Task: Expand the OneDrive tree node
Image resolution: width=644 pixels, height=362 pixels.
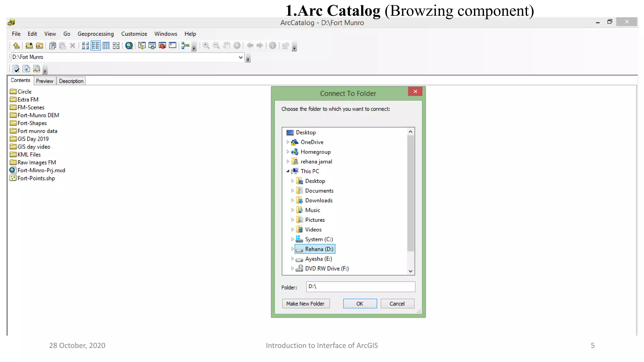Action: coord(288,142)
